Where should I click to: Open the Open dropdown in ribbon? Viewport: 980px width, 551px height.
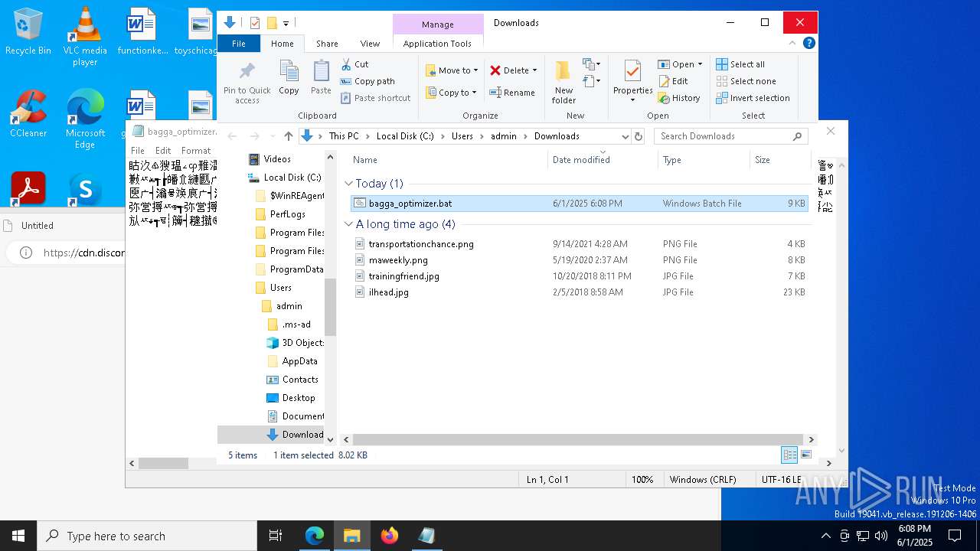[680, 64]
